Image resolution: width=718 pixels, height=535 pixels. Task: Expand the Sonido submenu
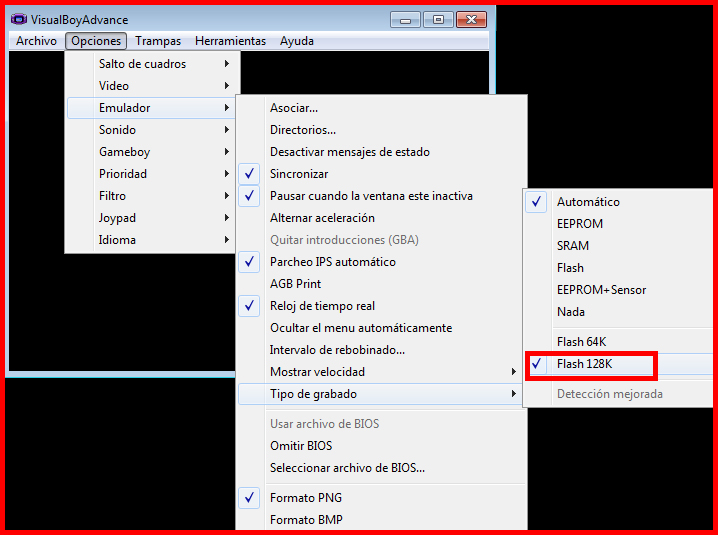point(151,130)
